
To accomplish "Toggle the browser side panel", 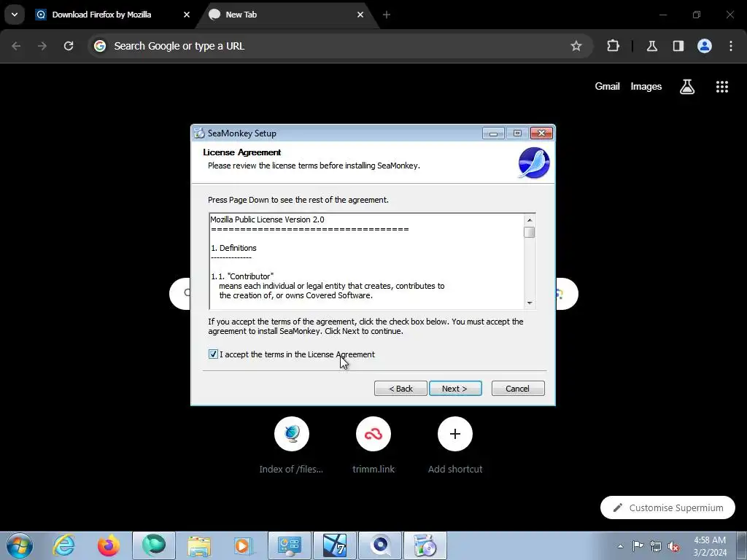I will click(x=678, y=46).
